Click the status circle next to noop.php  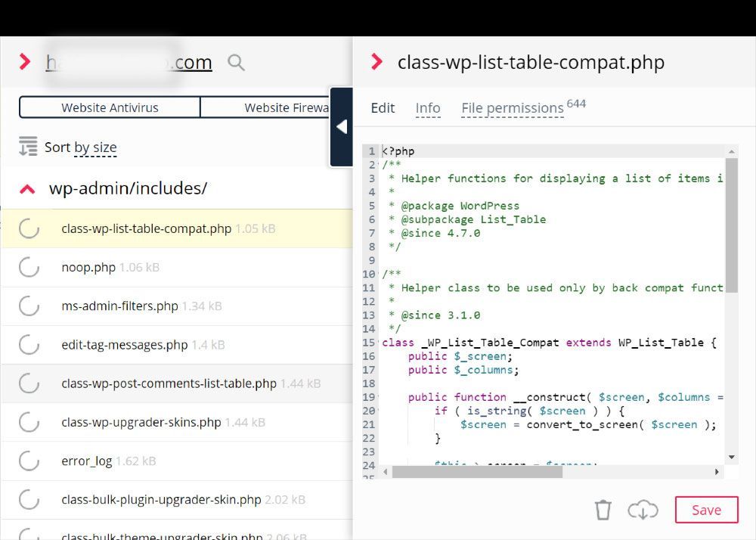pos(29,267)
